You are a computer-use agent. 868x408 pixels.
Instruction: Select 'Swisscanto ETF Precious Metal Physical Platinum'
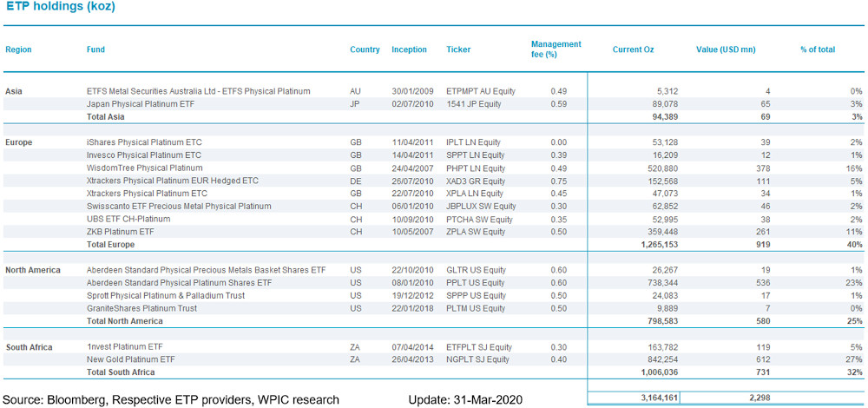tap(179, 206)
